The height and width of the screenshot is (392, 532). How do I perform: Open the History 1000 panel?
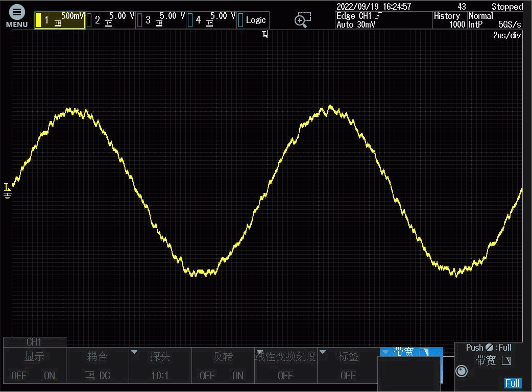pyautogui.click(x=449, y=20)
